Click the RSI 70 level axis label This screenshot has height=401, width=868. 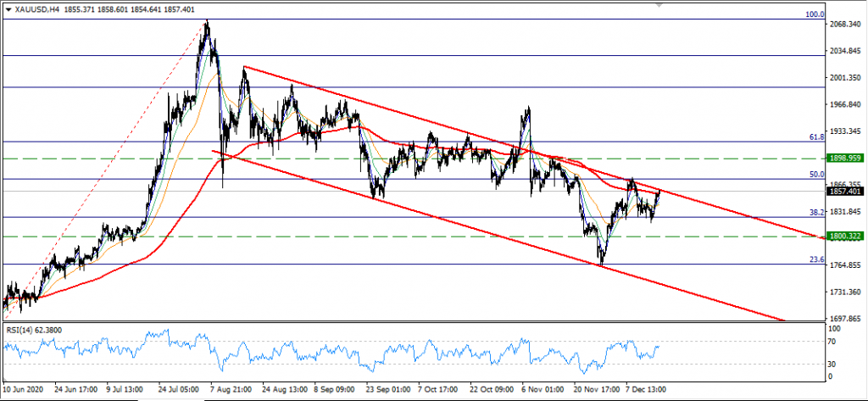click(832, 341)
